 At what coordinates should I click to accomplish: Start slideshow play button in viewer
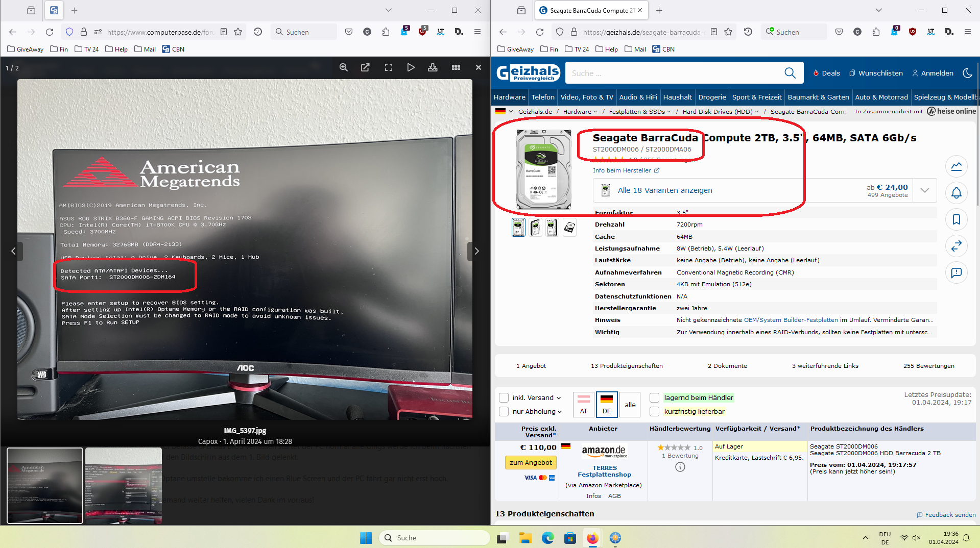pyautogui.click(x=411, y=67)
